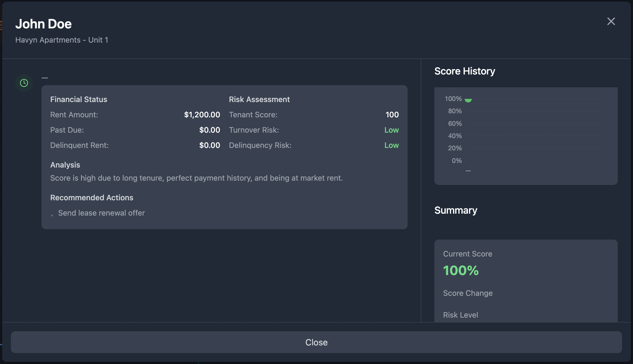This screenshot has width=633, height=364.
Task: Click the X icon in modal header
Action: [611, 21]
